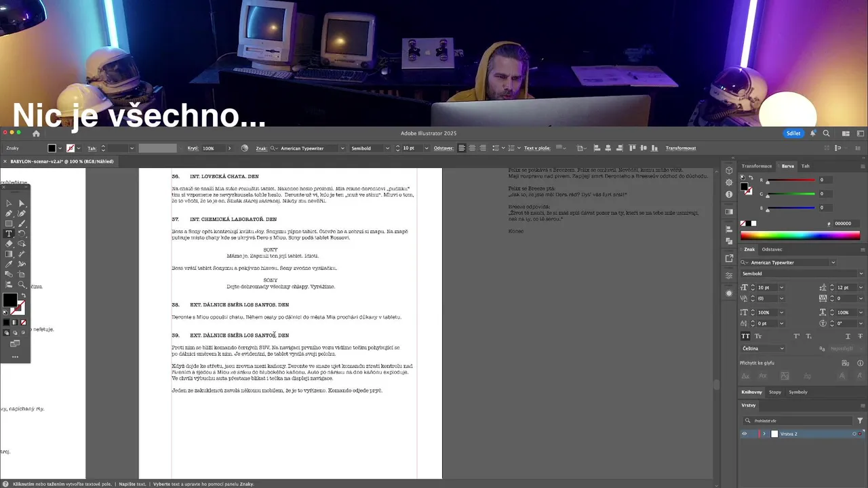
Task: Open the edit toolbar three-dots button
Action: pyautogui.click(x=15, y=357)
